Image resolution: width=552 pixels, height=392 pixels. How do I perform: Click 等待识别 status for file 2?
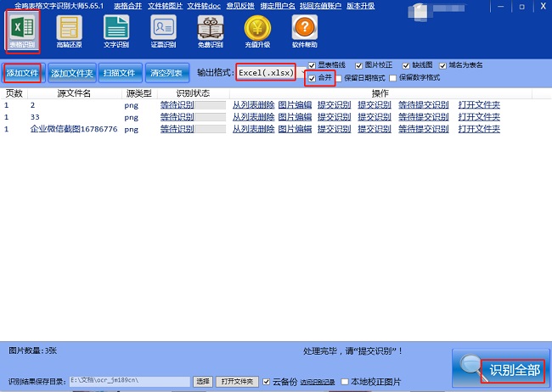point(177,105)
